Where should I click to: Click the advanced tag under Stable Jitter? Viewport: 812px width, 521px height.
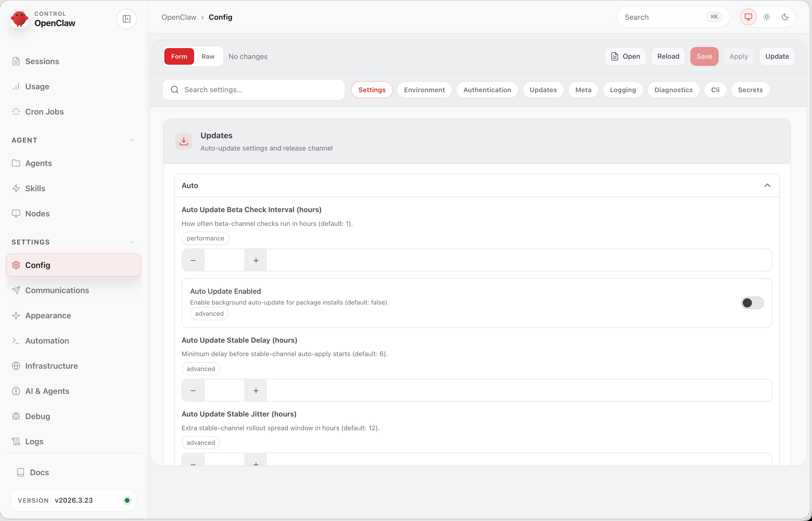tap(201, 443)
